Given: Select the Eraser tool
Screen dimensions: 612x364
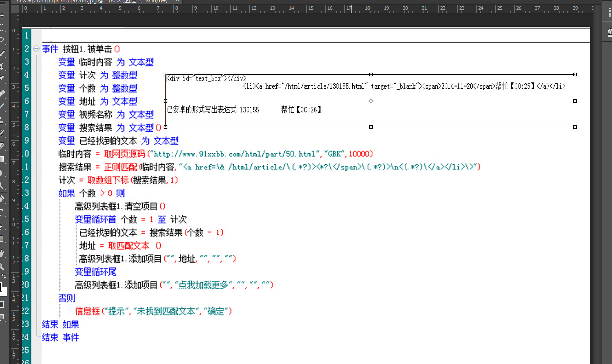Looking at the screenshot, I should 2,146.
